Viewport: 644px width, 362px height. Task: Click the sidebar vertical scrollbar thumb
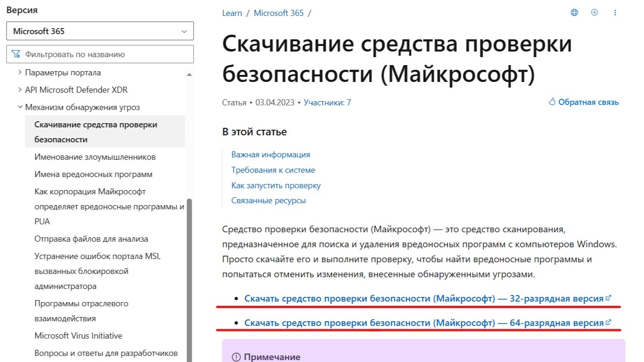pos(189,280)
